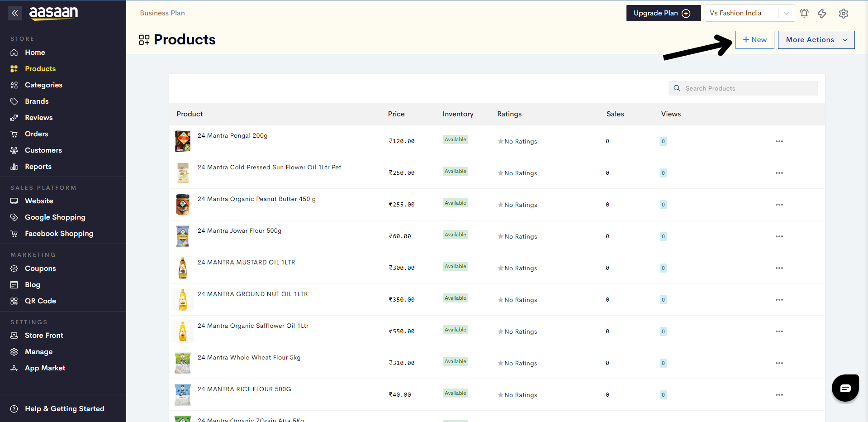Open options menu for 24 MANTRA RICE FLOUR 500G
Screen dimensions: 868x422
779,395
